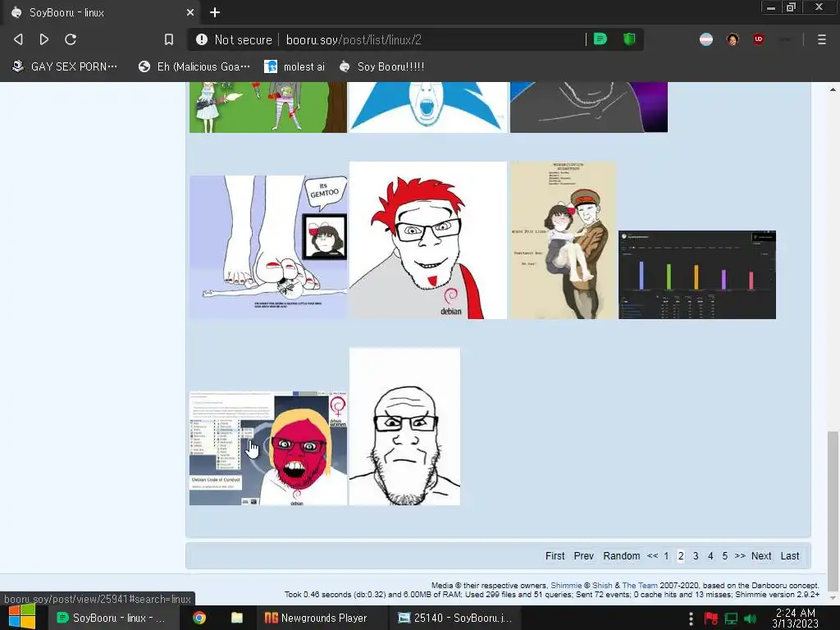Go to page 3
The image size is (840, 630).
click(696, 556)
